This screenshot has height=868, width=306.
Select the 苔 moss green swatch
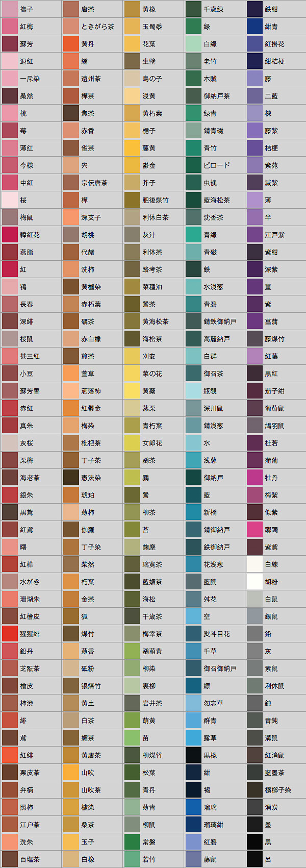click(x=132, y=530)
